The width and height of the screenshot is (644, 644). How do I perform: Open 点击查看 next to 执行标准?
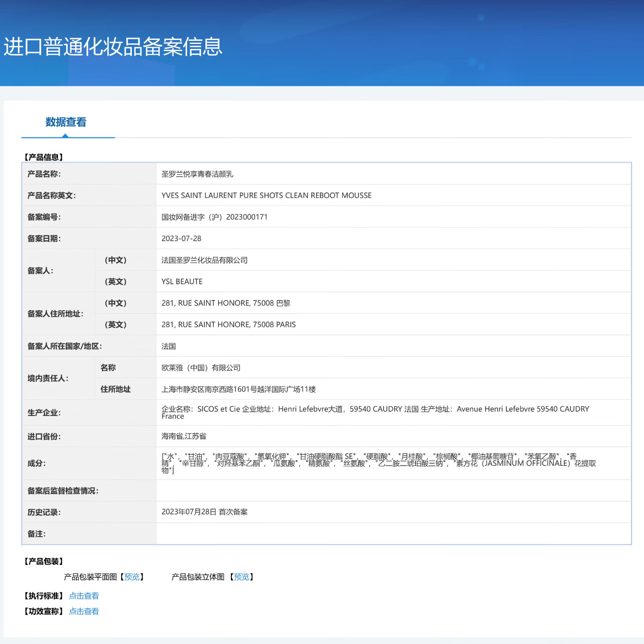click(84, 595)
